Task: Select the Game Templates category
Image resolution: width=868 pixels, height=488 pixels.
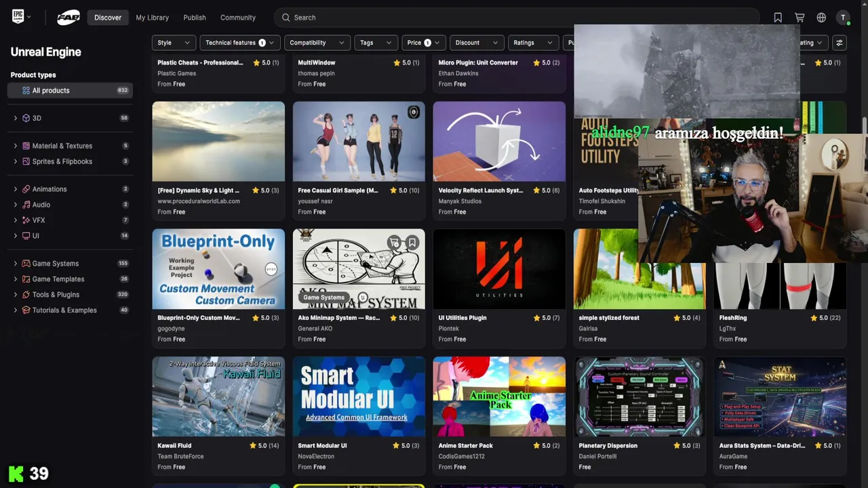Action: click(70, 279)
